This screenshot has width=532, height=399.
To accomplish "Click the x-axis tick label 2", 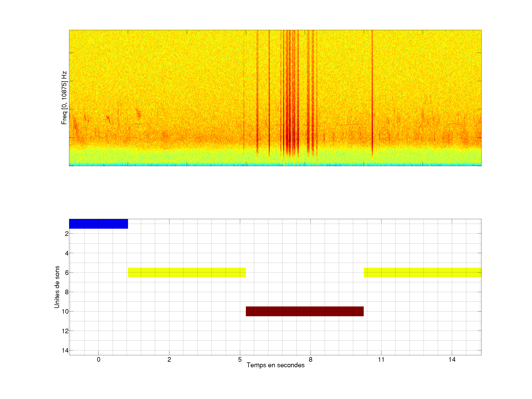I will [169, 359].
